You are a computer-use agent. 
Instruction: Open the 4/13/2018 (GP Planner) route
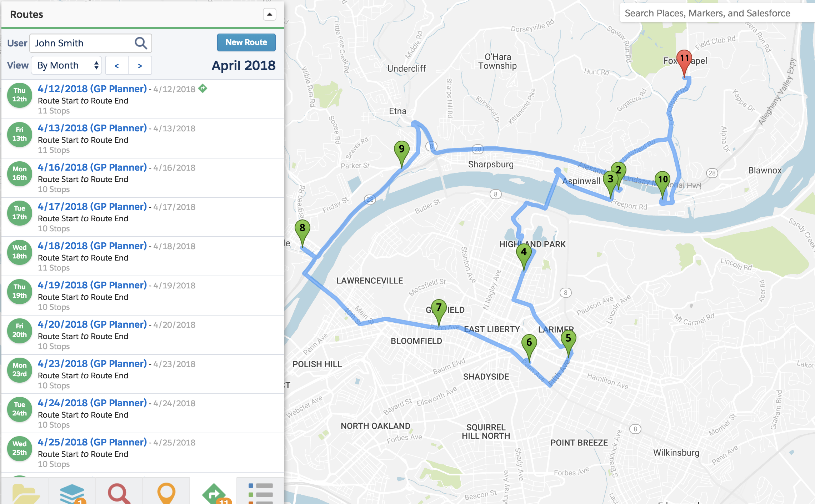92,128
